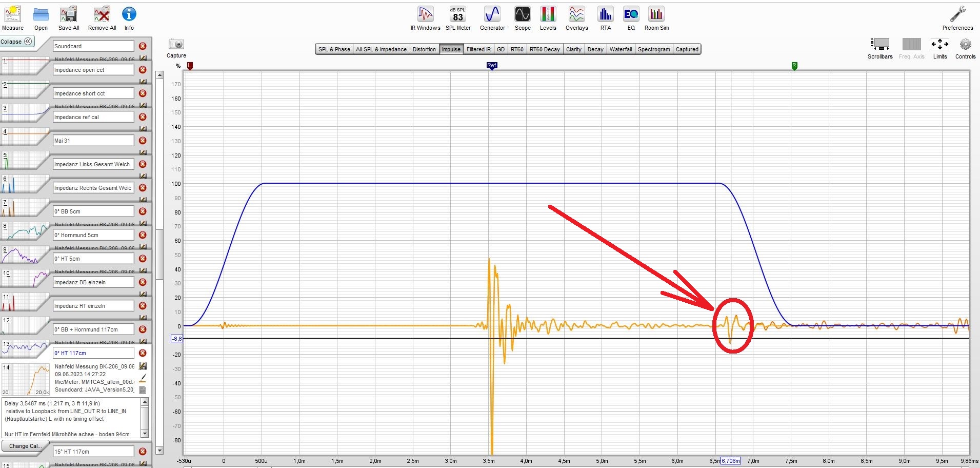Open the EQ window
980x468 pixels.
point(631,18)
